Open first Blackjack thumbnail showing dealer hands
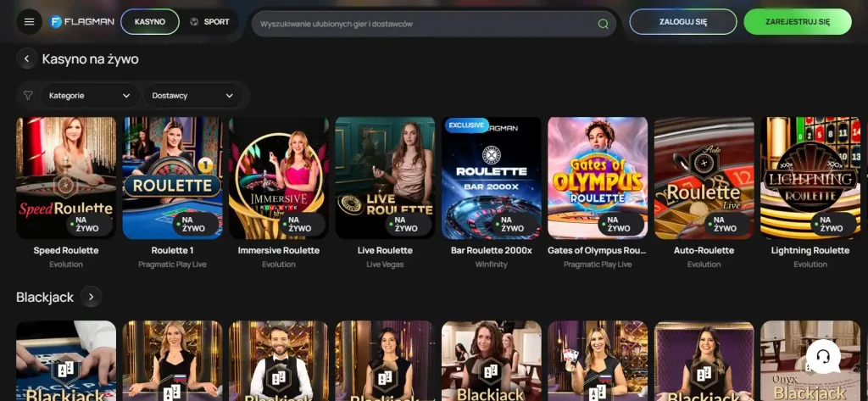Screen dimensions: 868x401 tap(66, 360)
